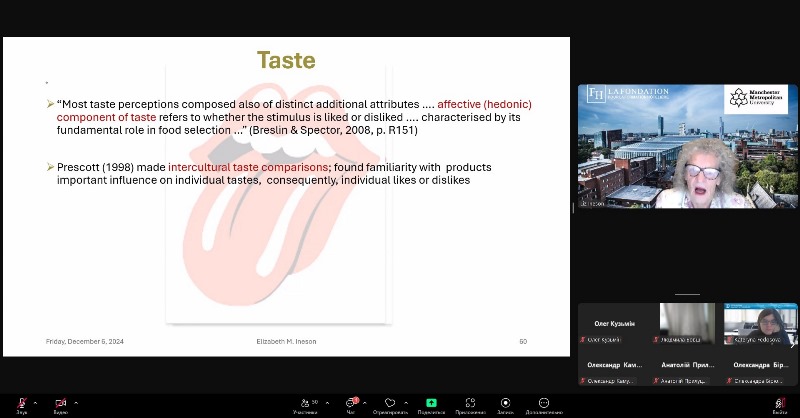Expand the caret next to Участники
The image size is (800, 418).
point(327,402)
